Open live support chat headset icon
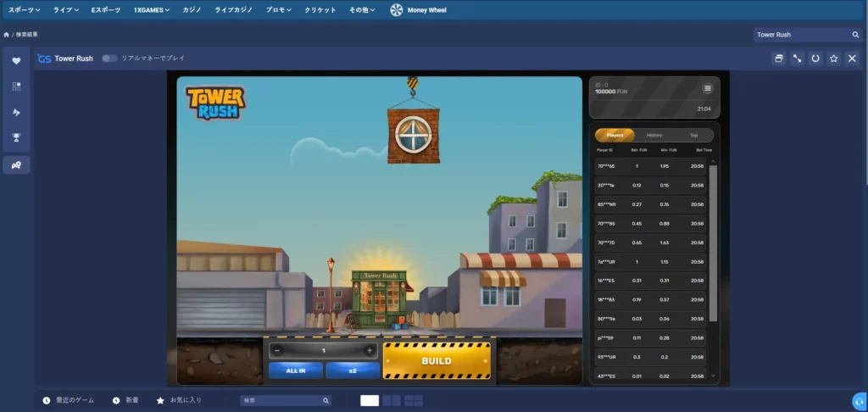Viewport: 868px width, 412px height. (x=860, y=400)
